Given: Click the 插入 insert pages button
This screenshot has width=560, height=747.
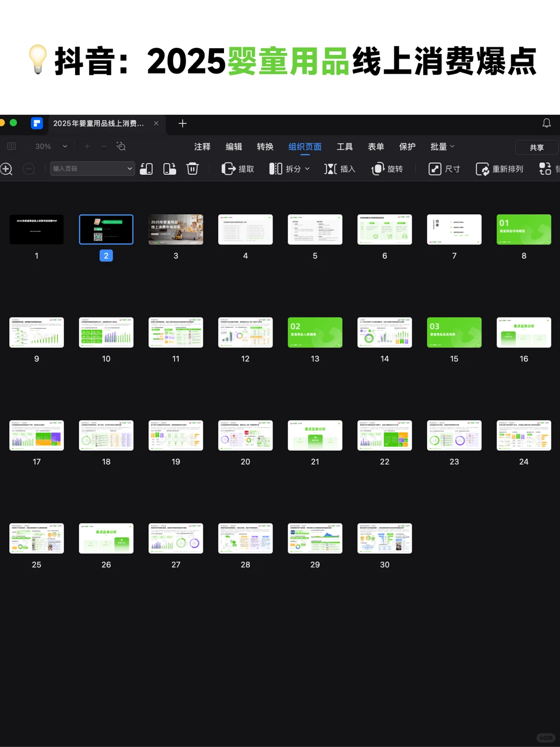Looking at the screenshot, I should (x=340, y=169).
